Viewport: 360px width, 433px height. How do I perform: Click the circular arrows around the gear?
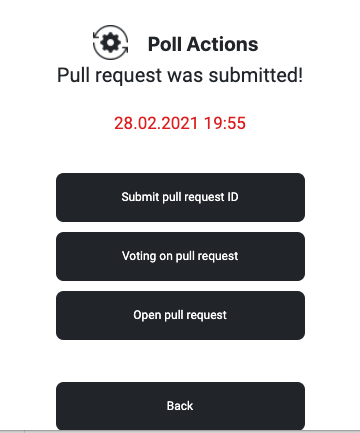coord(110,42)
